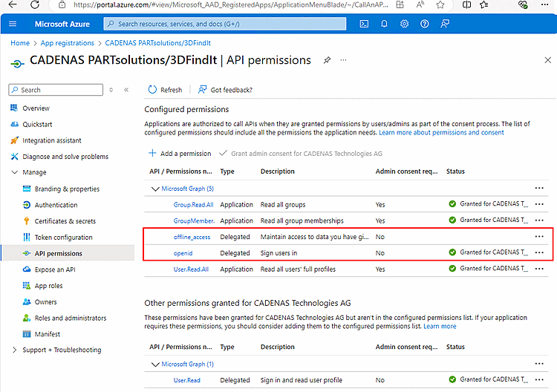This screenshot has height=392, width=557.
Task: Collapse the Manage section
Action: (x=15, y=172)
